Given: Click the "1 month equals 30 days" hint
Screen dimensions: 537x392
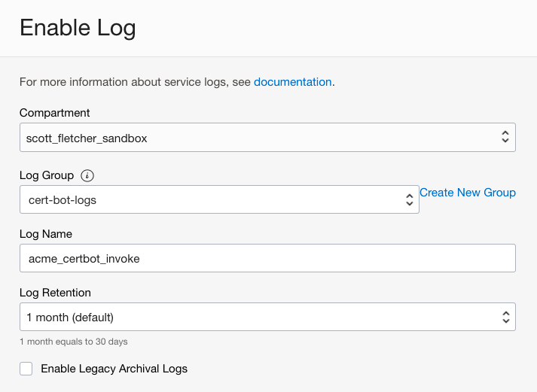Looking at the screenshot, I should pos(73,342).
